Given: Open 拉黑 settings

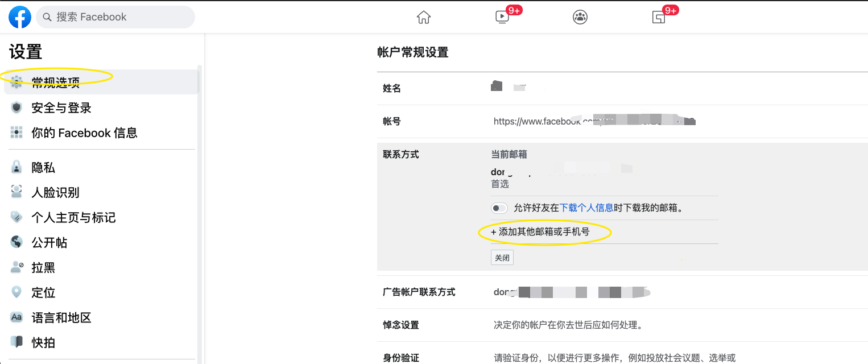Looking at the screenshot, I should (x=102, y=267).
